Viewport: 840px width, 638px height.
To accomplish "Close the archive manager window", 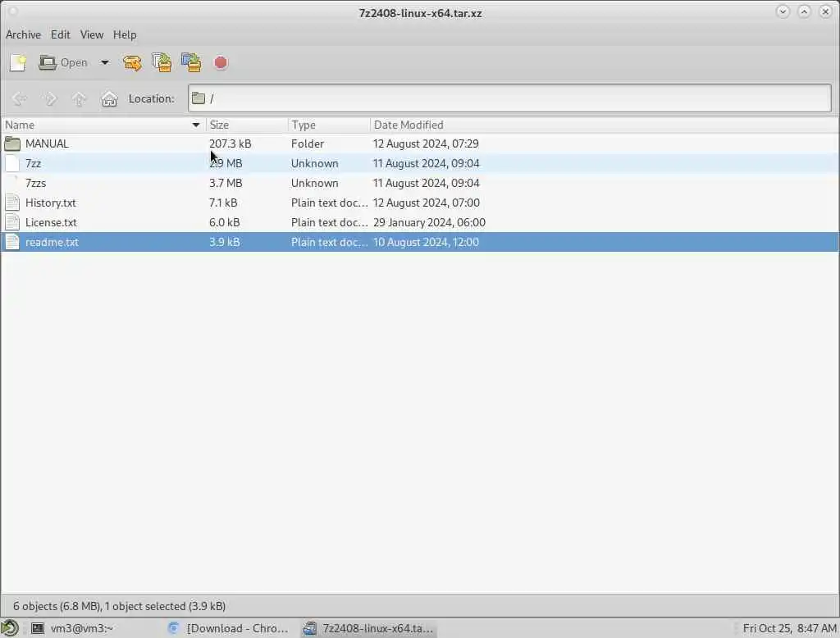I will coord(825,11).
